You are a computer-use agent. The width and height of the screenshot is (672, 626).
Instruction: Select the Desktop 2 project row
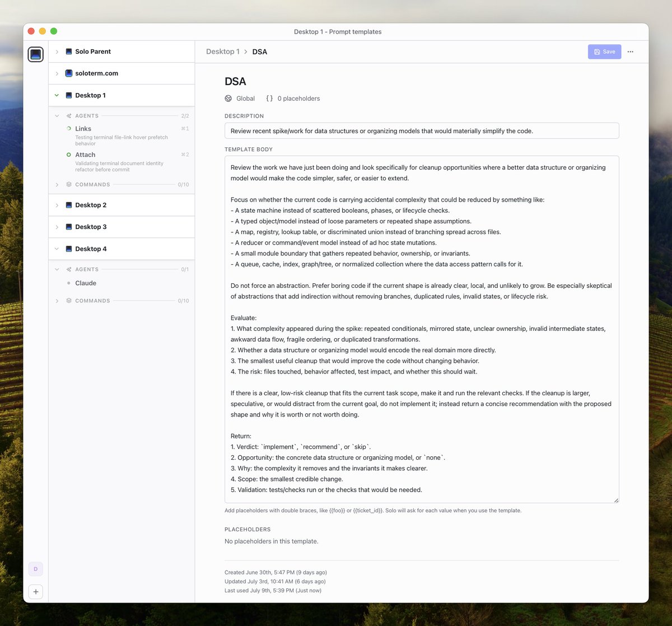122,205
